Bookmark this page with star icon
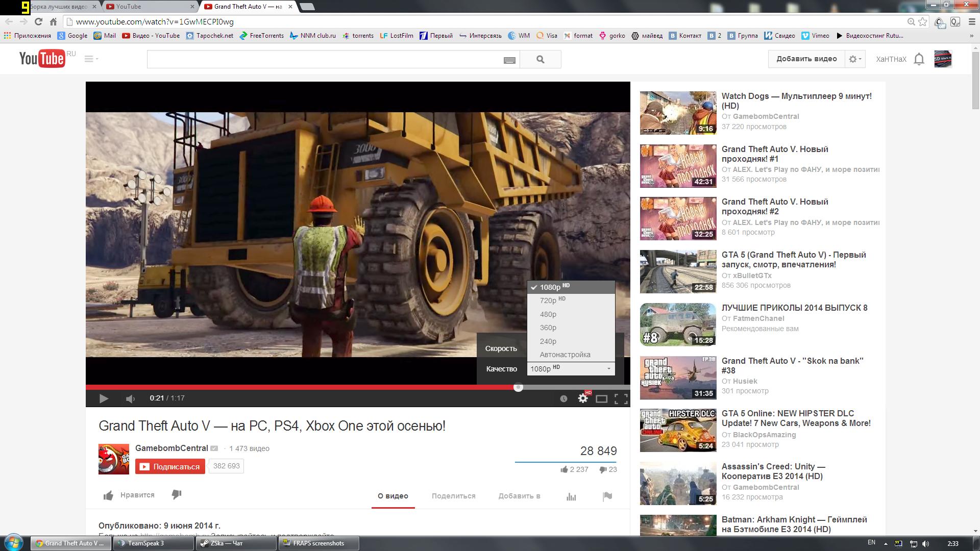980x551 pixels. click(922, 21)
